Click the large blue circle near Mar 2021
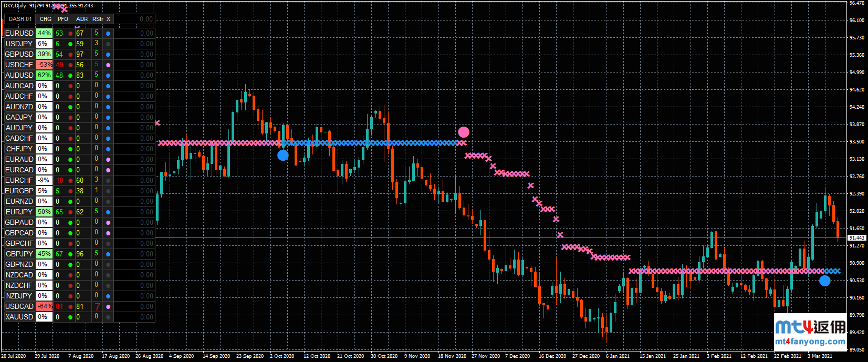The image size is (868, 362). (x=824, y=281)
